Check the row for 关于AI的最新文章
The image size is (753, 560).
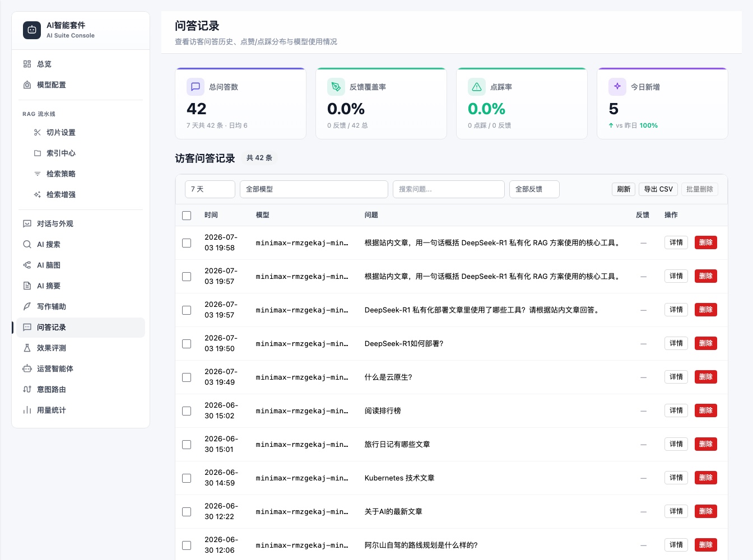(187, 512)
